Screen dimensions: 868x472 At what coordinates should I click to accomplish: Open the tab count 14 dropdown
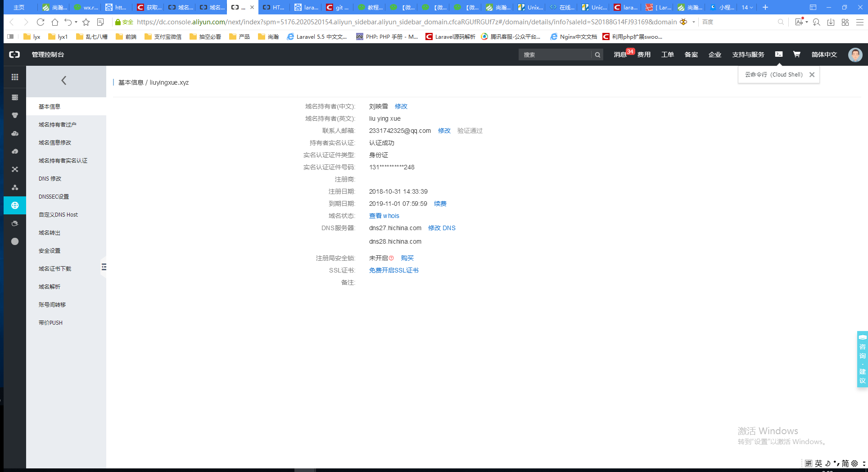[747, 7]
